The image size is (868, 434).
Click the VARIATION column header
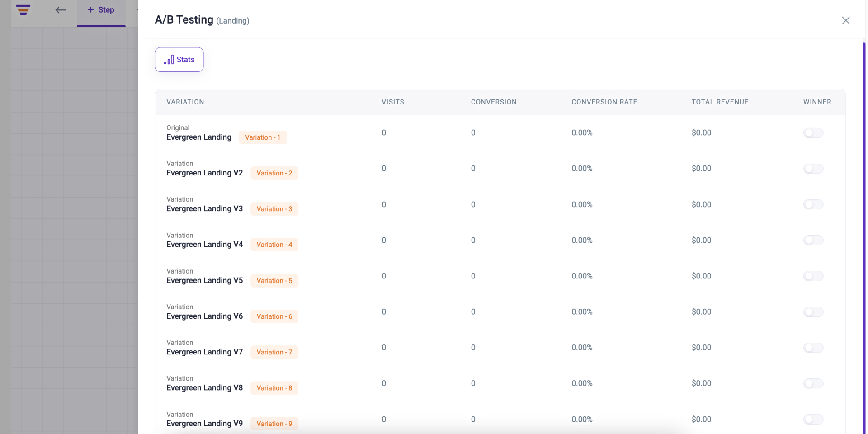tap(185, 102)
